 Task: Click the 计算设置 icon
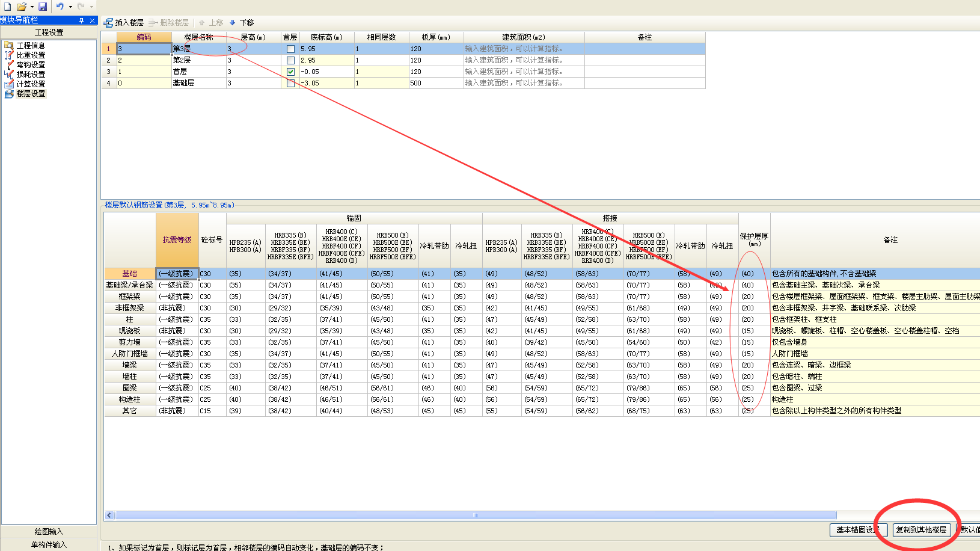coord(9,84)
